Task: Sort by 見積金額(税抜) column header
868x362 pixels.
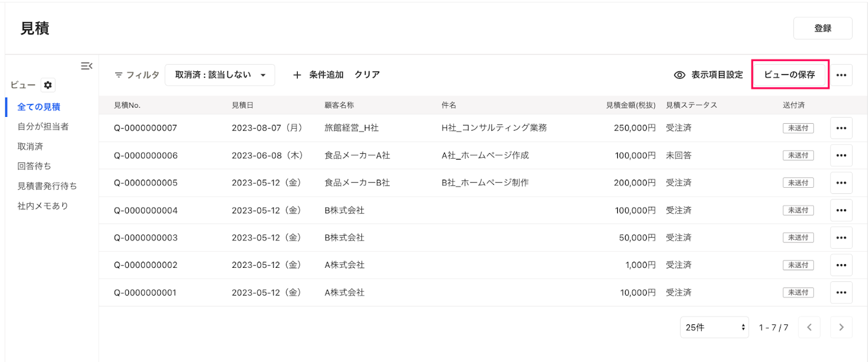Action: (x=631, y=105)
